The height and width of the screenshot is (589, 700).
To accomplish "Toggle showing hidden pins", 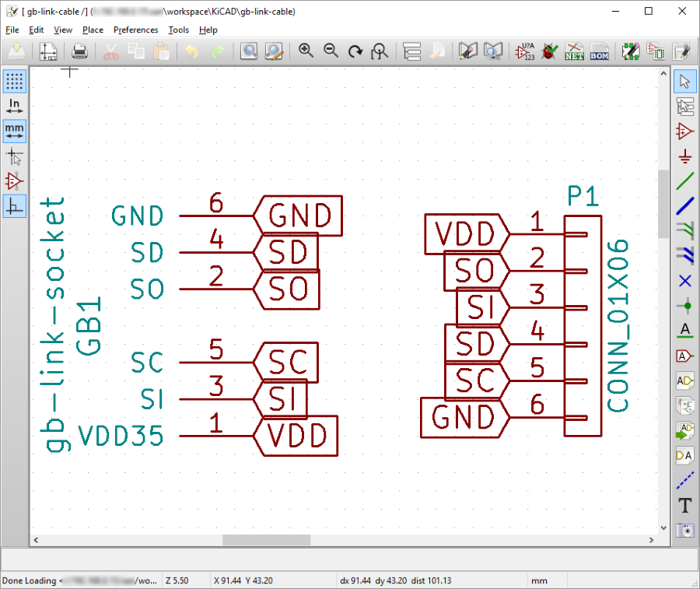I will [x=14, y=181].
